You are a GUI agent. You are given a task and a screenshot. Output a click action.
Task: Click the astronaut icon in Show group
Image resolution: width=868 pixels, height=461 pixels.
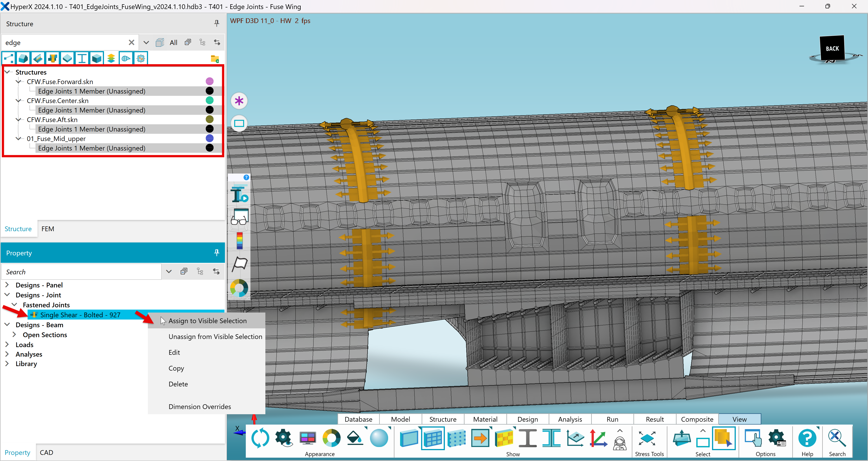click(620, 443)
